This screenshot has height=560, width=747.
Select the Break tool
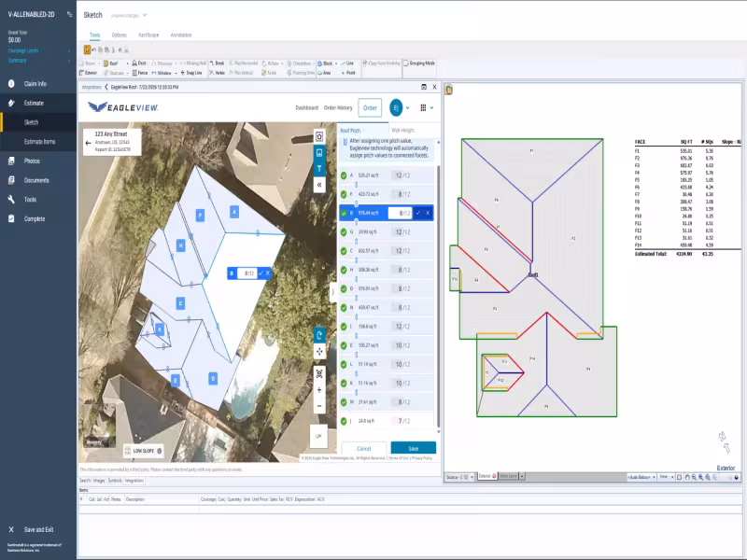point(217,63)
